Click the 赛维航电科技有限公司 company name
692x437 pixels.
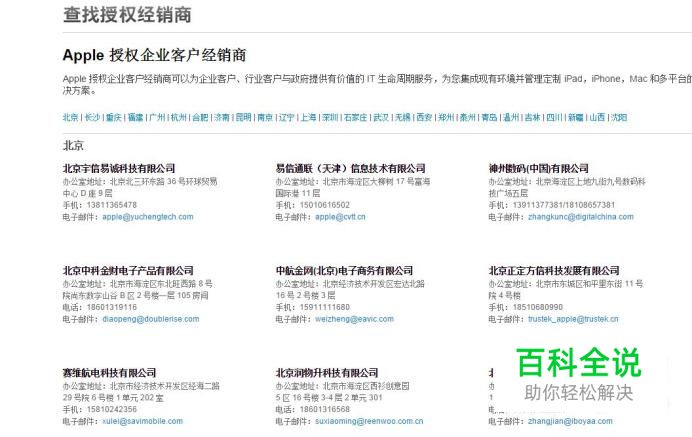(x=109, y=373)
